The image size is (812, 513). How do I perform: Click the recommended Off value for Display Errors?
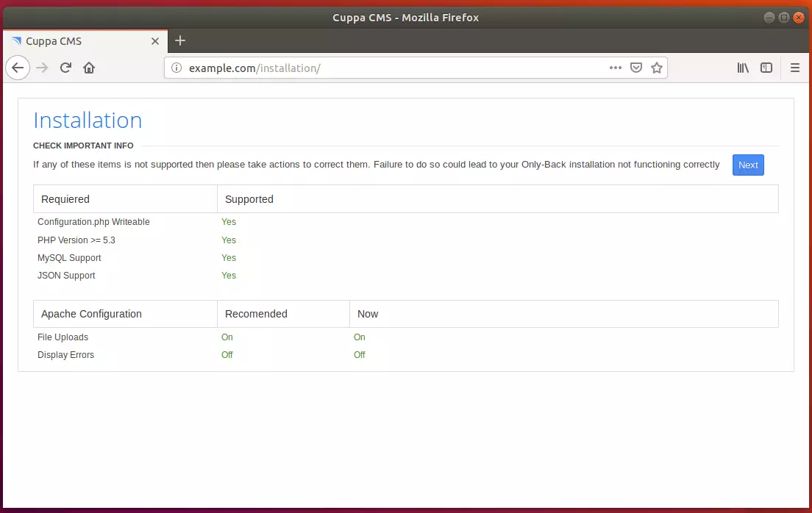coord(227,354)
